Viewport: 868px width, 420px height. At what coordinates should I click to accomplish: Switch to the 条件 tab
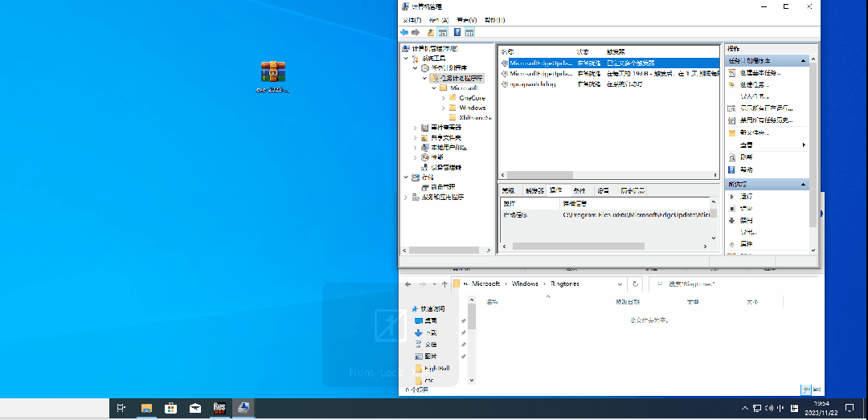579,190
